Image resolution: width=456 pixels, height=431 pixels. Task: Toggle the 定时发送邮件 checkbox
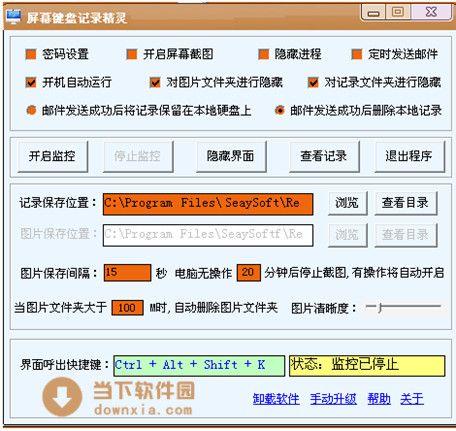357,54
